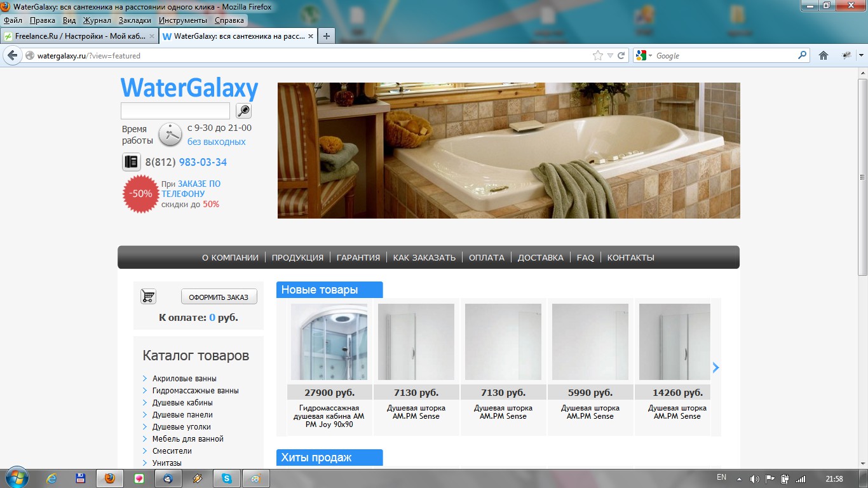Open the FAQ navigation link
This screenshot has height=488, width=868.
pyautogui.click(x=585, y=257)
